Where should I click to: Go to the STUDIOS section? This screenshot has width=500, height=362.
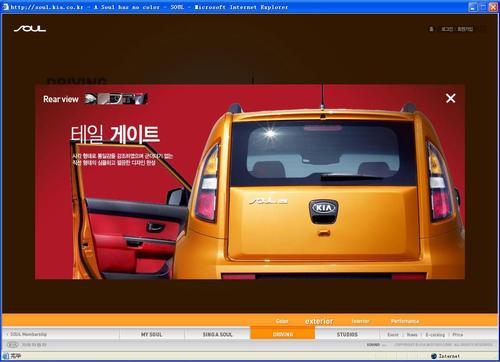[x=347, y=334]
